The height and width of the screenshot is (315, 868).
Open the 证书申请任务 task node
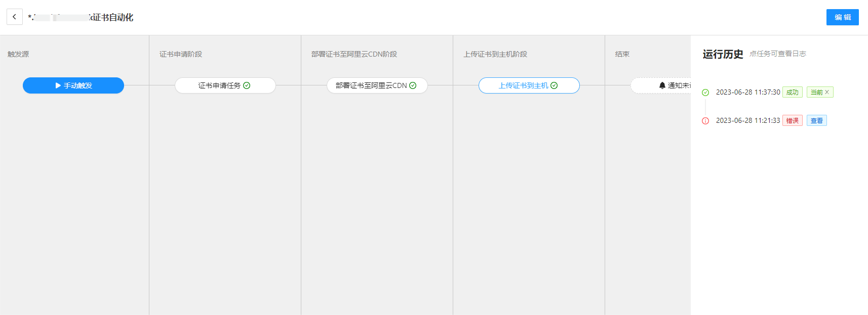click(x=219, y=85)
